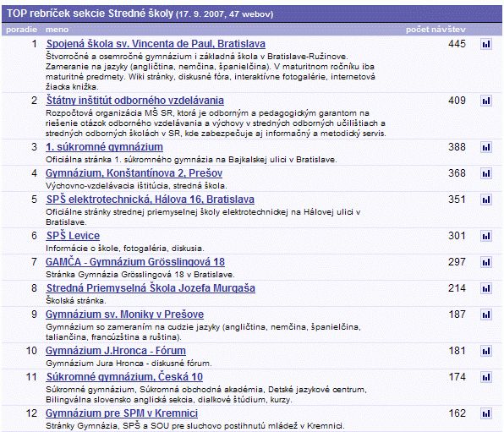Viewport: 504px width, 432px height.
Task: Open stats icon for Gymnázium pre SPM v Kremnici
Action: click(486, 413)
